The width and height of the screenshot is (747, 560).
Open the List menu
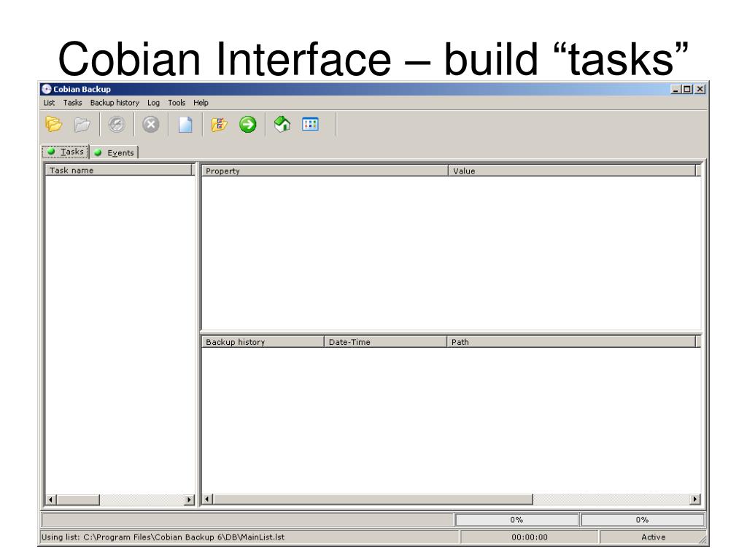49,102
